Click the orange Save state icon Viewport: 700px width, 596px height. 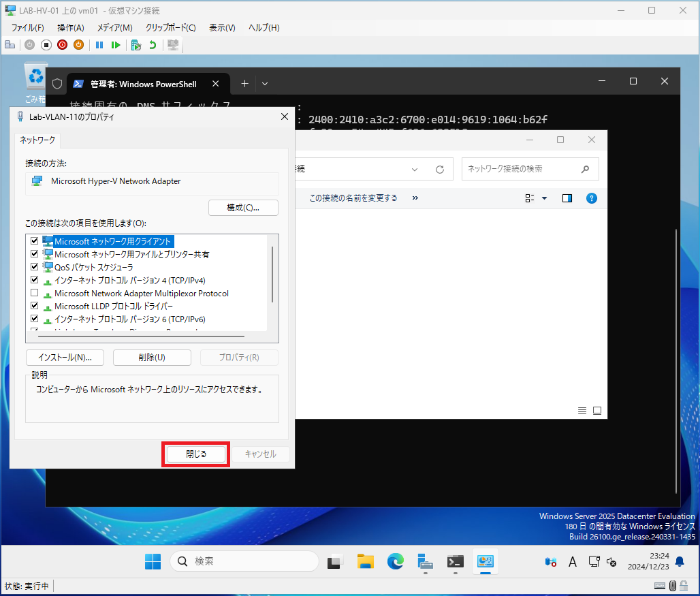(78, 45)
